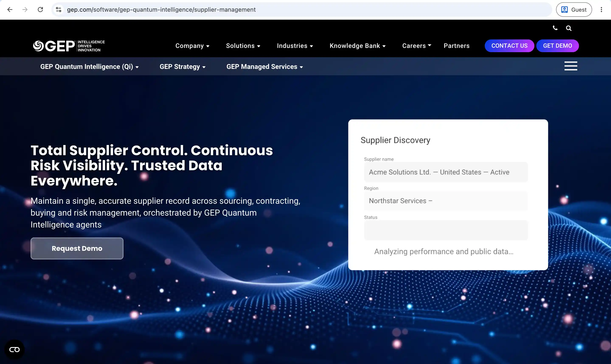Expand the GEP Strategy submenu
Viewport: 611px width, 364px height.
click(x=182, y=67)
